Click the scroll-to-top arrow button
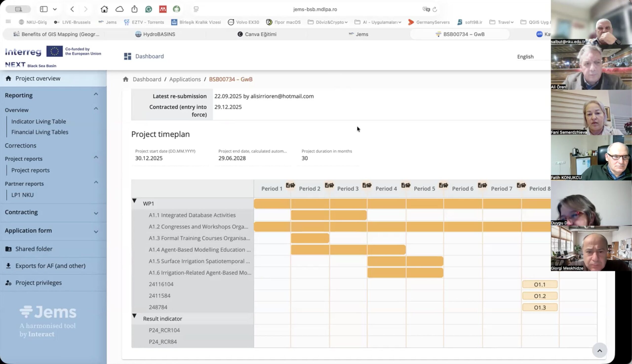632x364 pixels. pyautogui.click(x=599, y=350)
